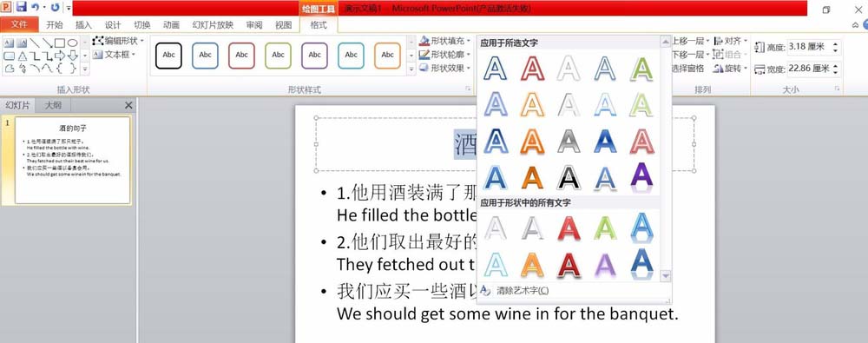Switch to the Insert (插入) tab

click(83, 25)
